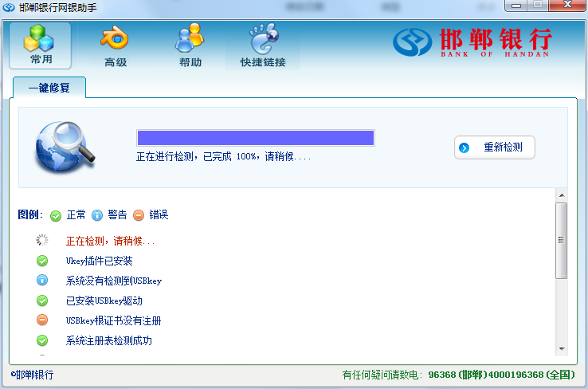The height and width of the screenshot is (389, 588).
Task: Click green check icon beside Ukey插件已安装
Action: coord(42,261)
